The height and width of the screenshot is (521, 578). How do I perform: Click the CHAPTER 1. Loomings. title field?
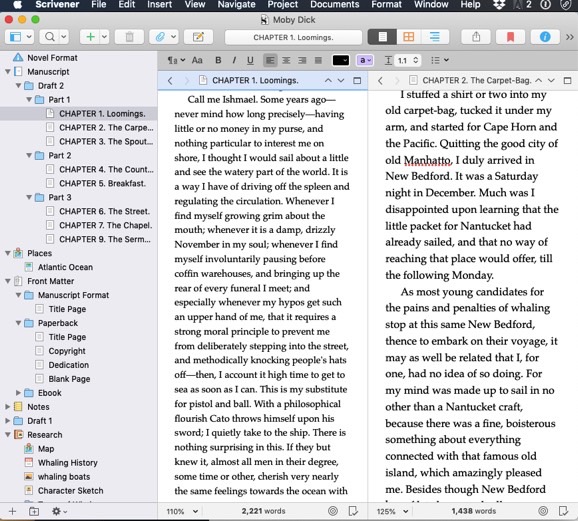pos(293,37)
